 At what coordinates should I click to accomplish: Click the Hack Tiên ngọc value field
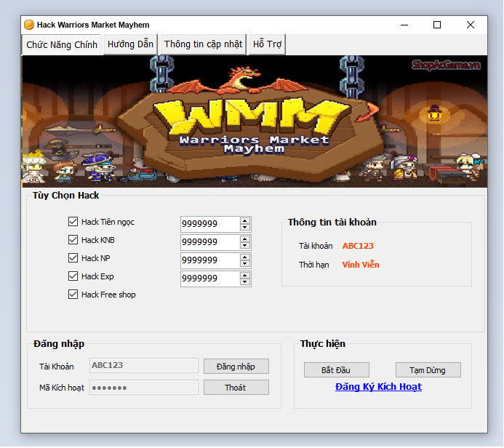(210, 224)
